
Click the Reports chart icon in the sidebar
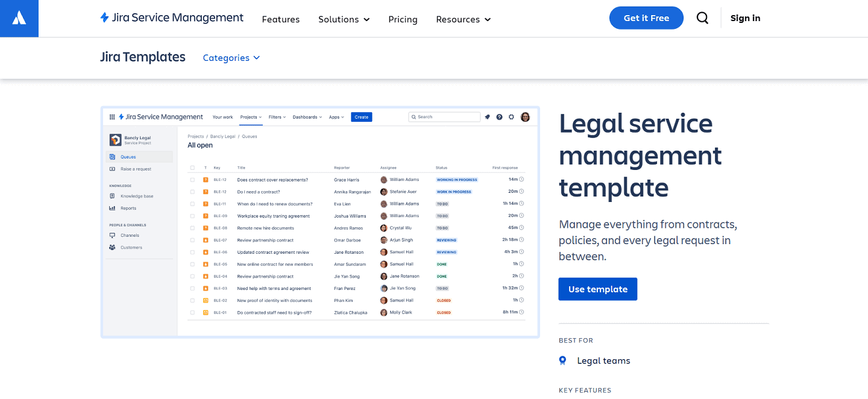[112, 208]
